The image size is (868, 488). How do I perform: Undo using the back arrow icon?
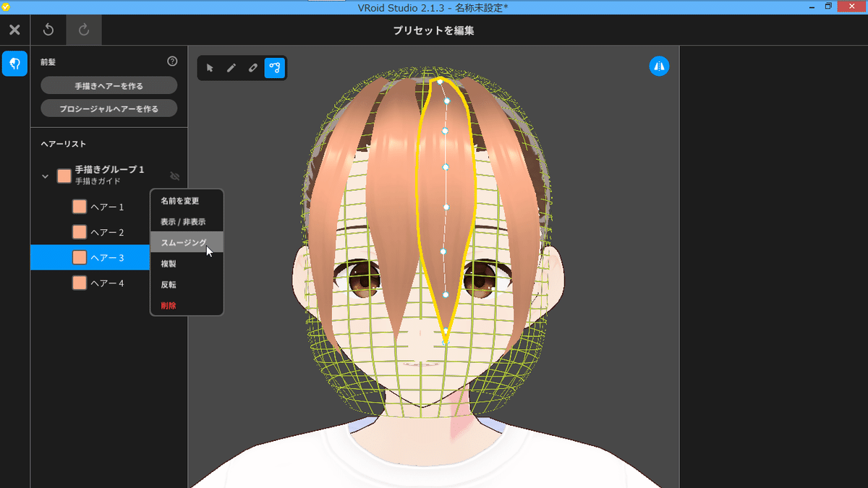(48, 30)
